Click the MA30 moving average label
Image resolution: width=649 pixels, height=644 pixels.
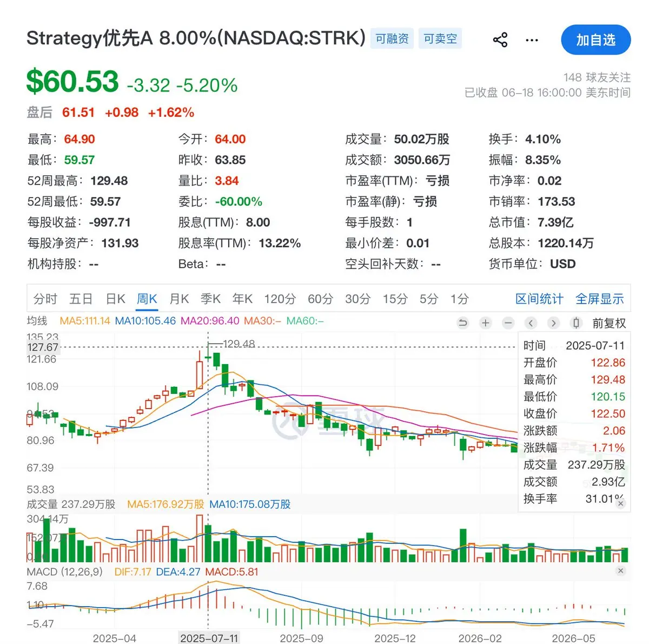tap(262, 321)
